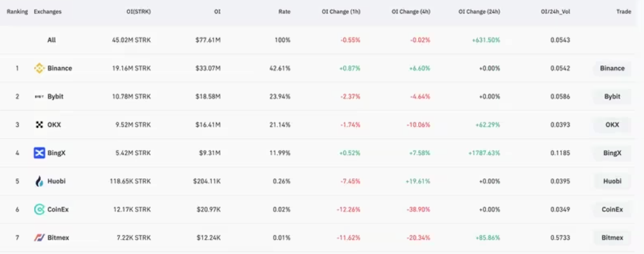The image size is (644, 254).
Task: Select the OKX trade button
Action: [612, 125]
